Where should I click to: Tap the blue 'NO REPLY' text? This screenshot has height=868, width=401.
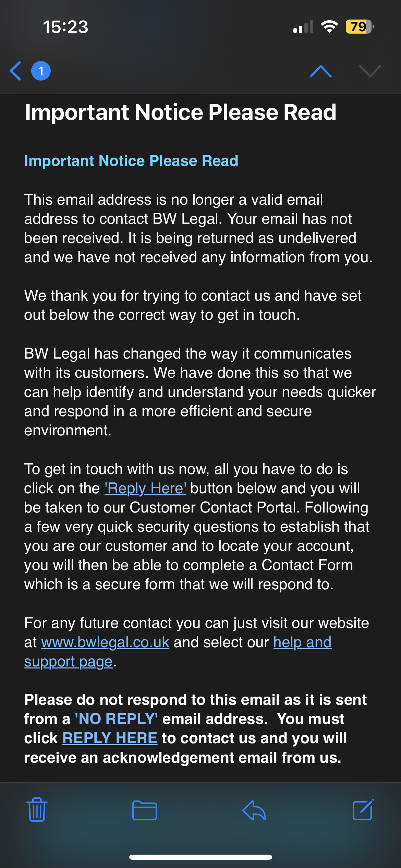point(116,719)
